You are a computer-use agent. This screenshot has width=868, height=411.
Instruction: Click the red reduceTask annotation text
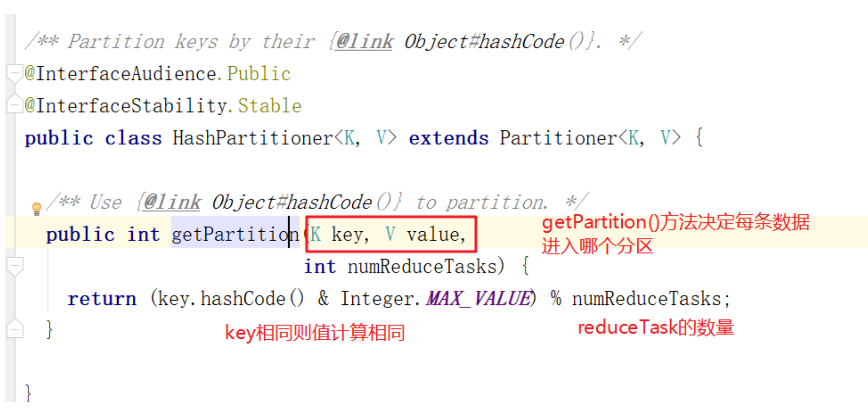tap(656, 328)
